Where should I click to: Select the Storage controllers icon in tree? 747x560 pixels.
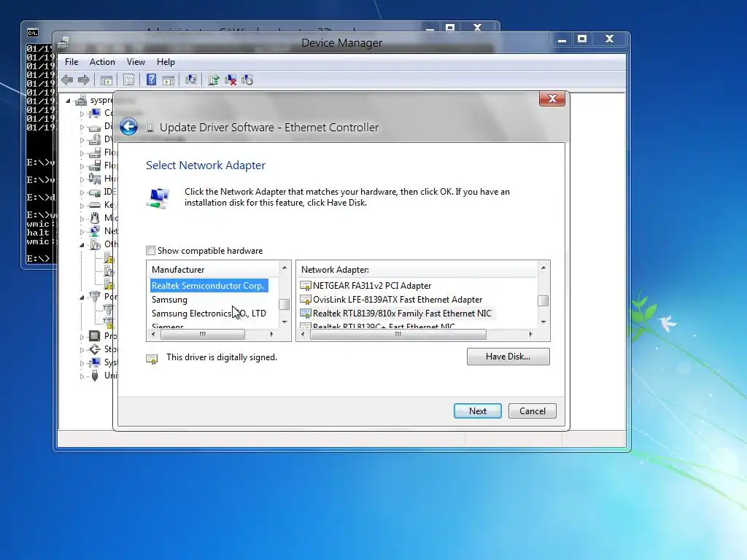pyautogui.click(x=95, y=349)
